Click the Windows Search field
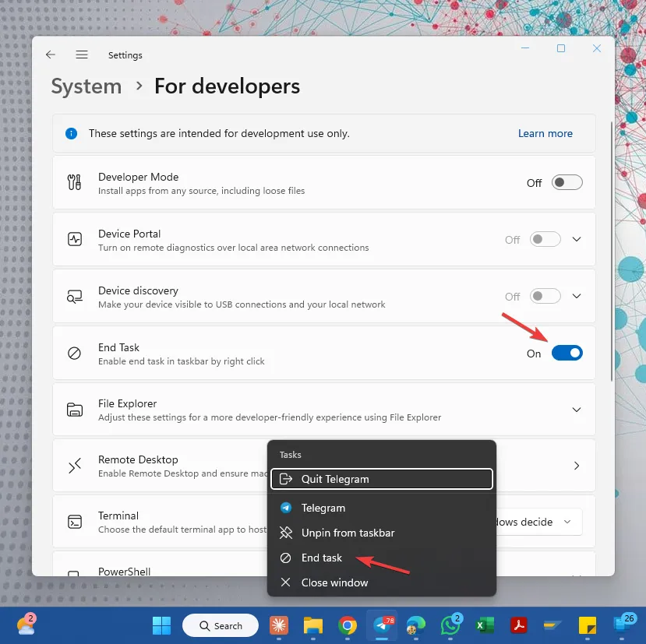The width and height of the screenshot is (646, 644). click(221, 625)
